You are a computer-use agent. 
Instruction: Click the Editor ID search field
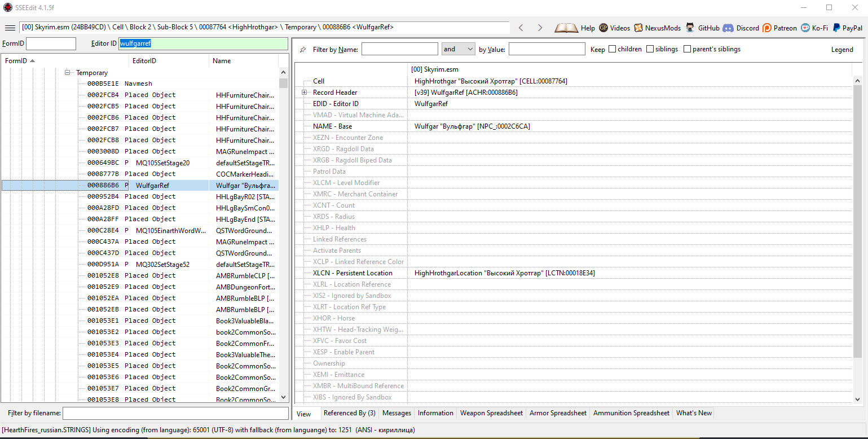pyautogui.click(x=203, y=43)
